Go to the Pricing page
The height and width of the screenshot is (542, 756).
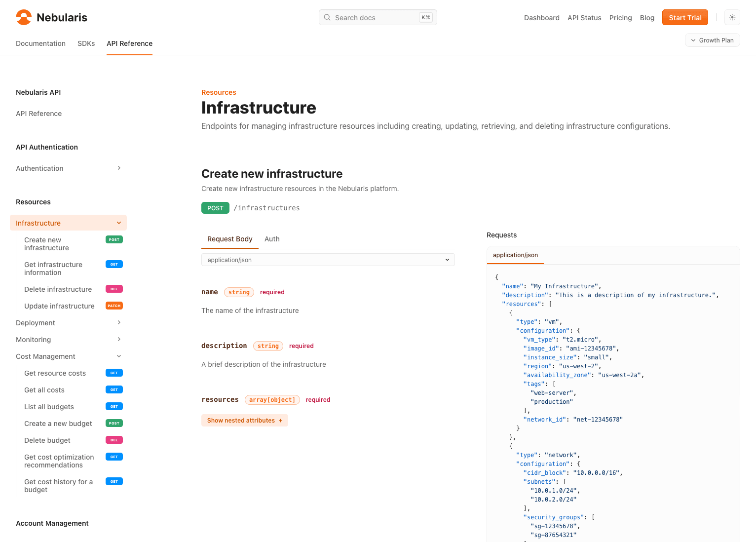[x=620, y=18]
